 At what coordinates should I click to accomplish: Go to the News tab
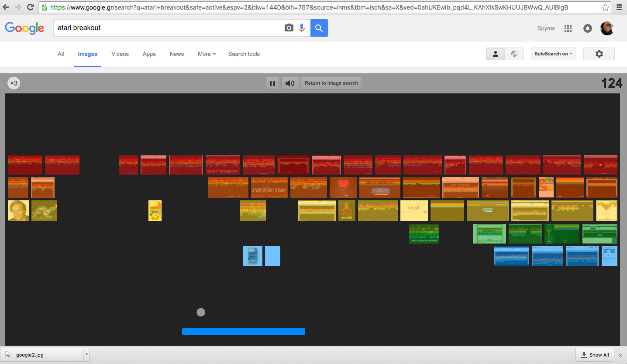tap(177, 54)
